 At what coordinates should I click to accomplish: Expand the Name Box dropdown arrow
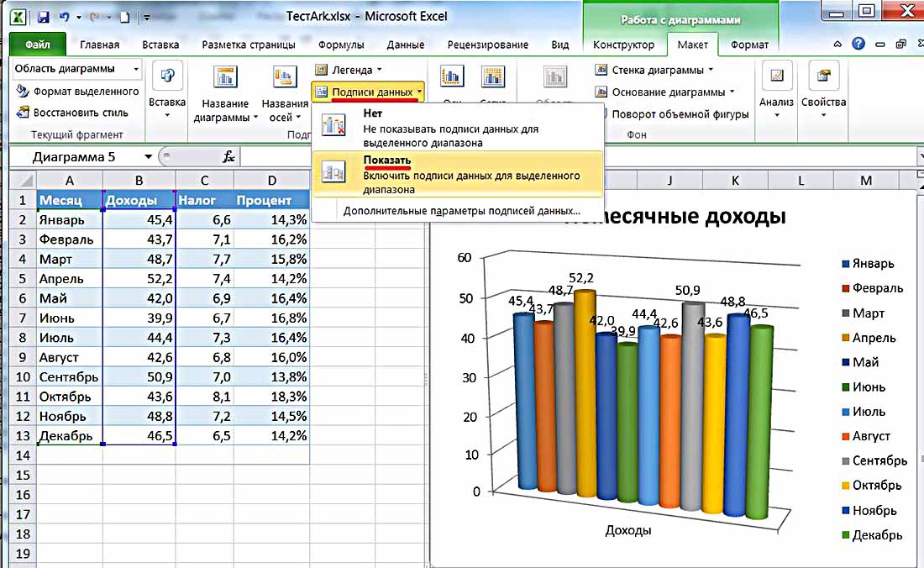click(149, 157)
